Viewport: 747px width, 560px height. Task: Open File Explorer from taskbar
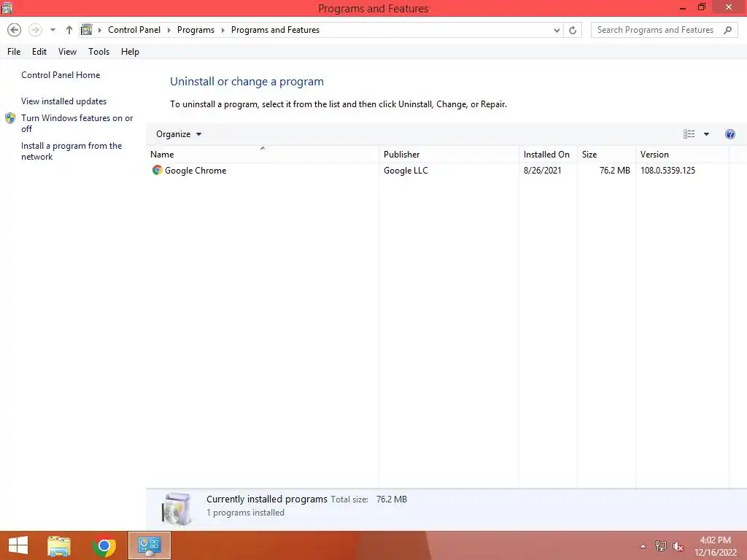click(x=60, y=545)
